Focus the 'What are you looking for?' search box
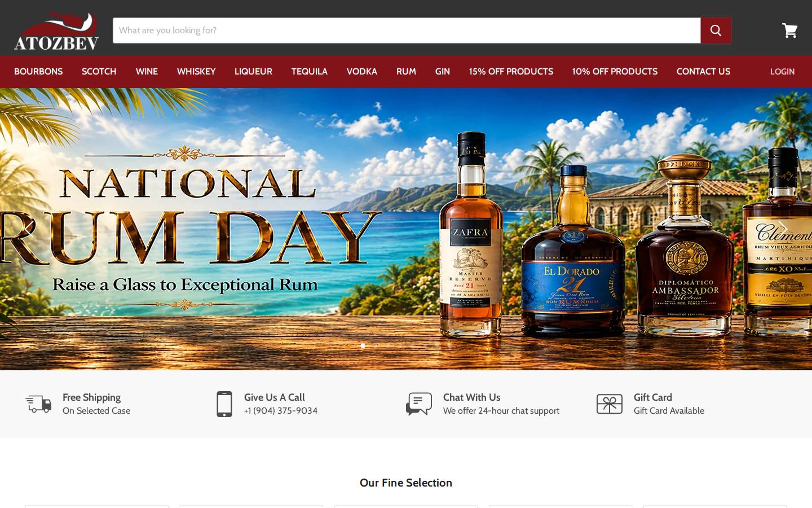This screenshot has width=812, height=508. click(x=407, y=30)
